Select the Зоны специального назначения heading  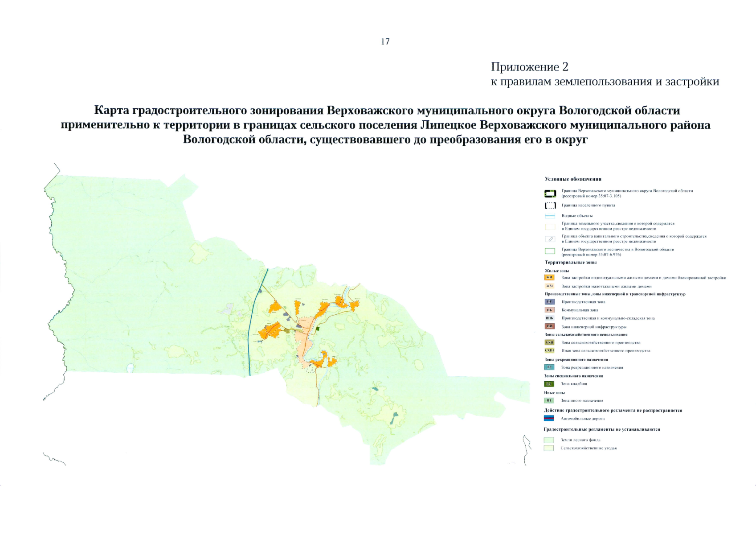[573, 376]
